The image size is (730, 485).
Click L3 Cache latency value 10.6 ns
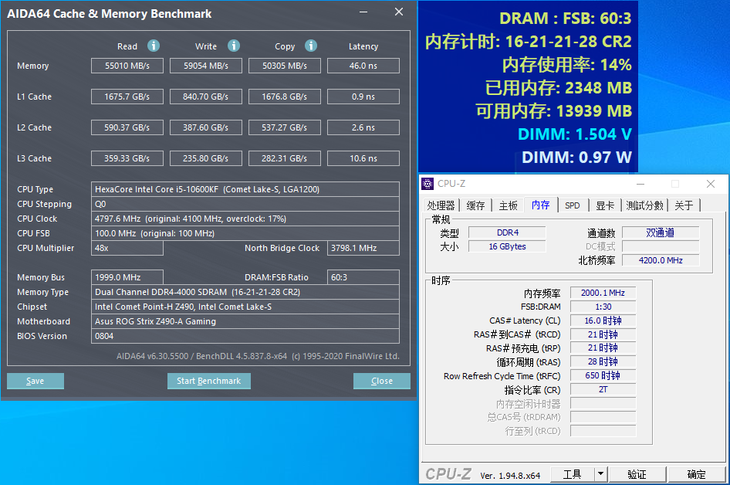click(x=363, y=158)
